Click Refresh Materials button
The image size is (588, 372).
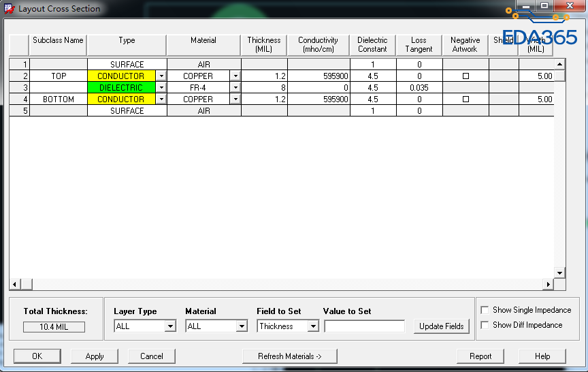[x=290, y=356]
